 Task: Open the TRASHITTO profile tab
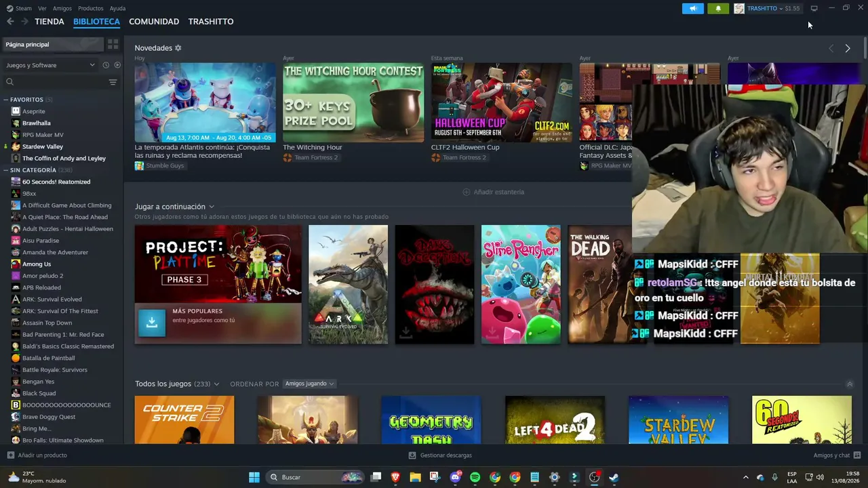[211, 22]
